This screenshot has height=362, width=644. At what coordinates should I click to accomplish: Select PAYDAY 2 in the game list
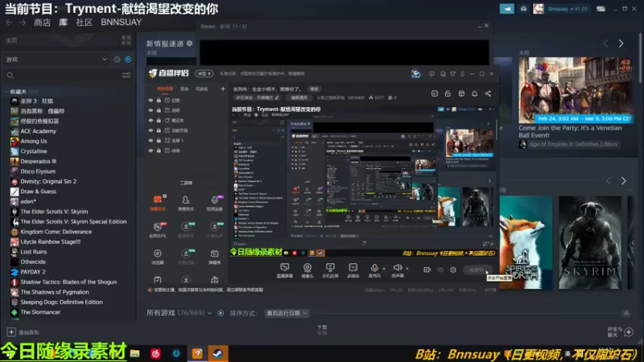click(x=33, y=272)
